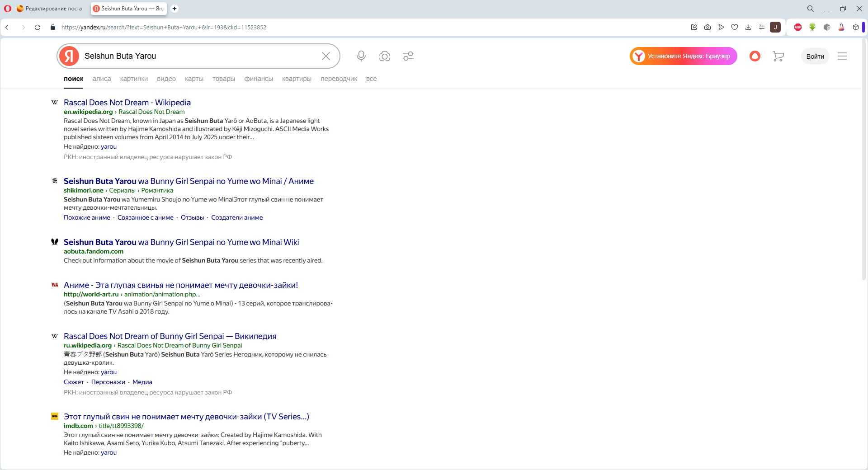Open the Yandex search filters icon
Image resolution: width=868 pixels, height=470 pixels.
click(x=408, y=56)
